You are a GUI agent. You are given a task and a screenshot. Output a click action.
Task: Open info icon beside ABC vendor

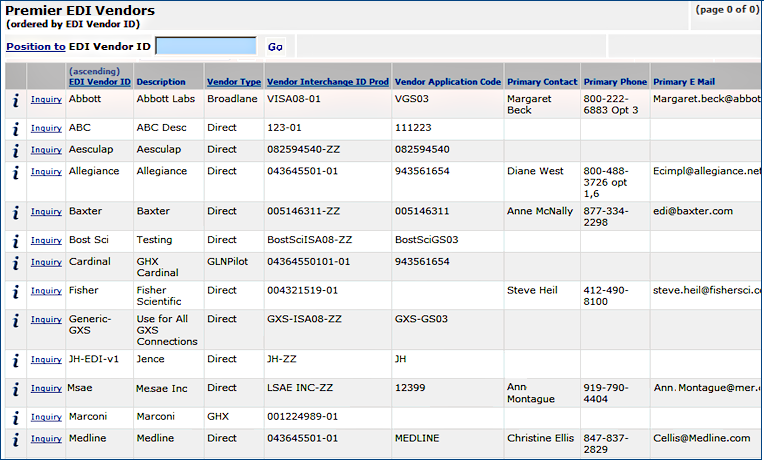point(16,129)
